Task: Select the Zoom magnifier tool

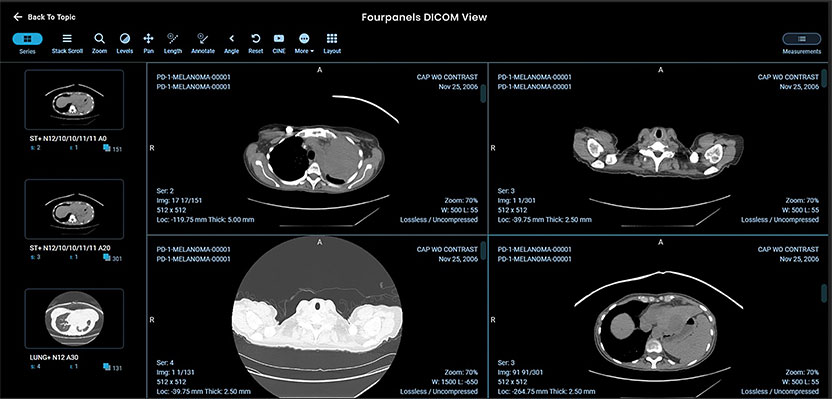Action: [99, 39]
